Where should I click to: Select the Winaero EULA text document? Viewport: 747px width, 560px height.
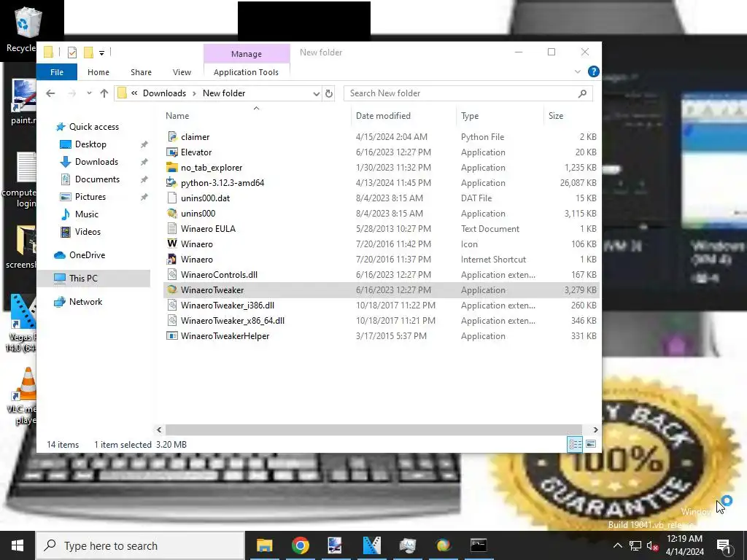click(208, 228)
